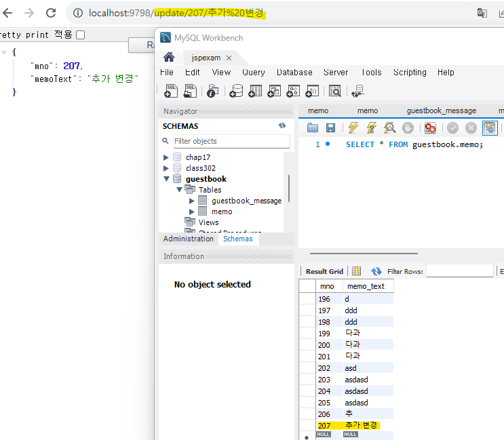The width and height of the screenshot is (504, 440).
Task: Open the File menu
Action: 166,73
